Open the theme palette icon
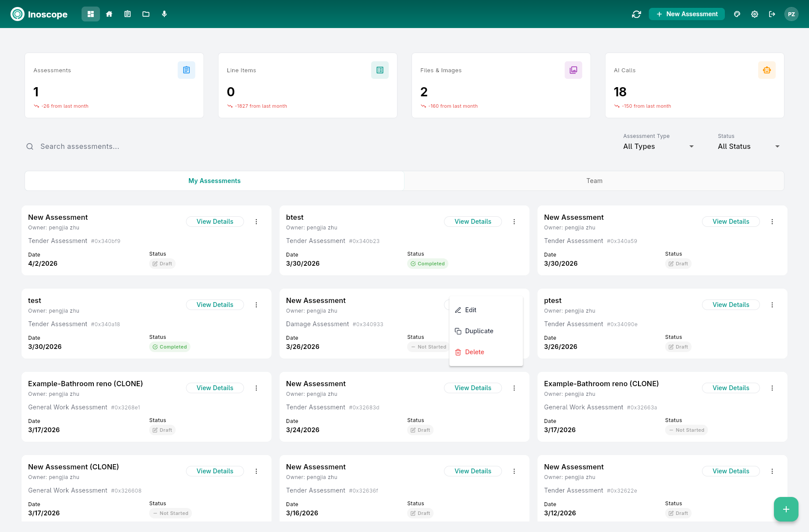 737,14
